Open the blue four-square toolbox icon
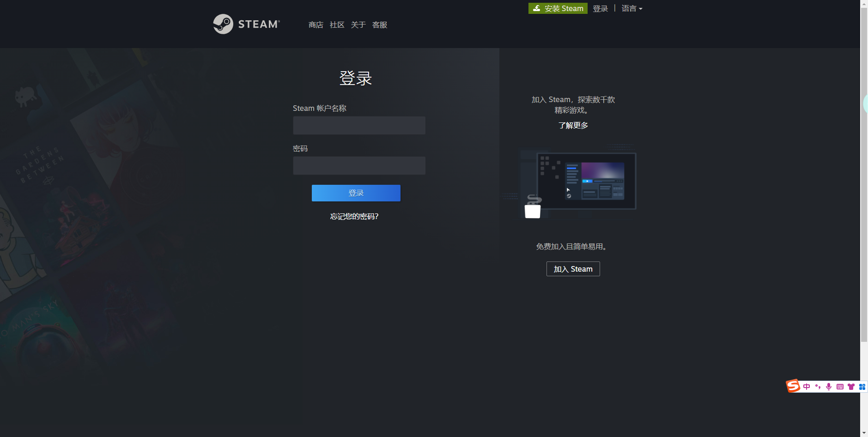The width and height of the screenshot is (868, 437). [862, 387]
